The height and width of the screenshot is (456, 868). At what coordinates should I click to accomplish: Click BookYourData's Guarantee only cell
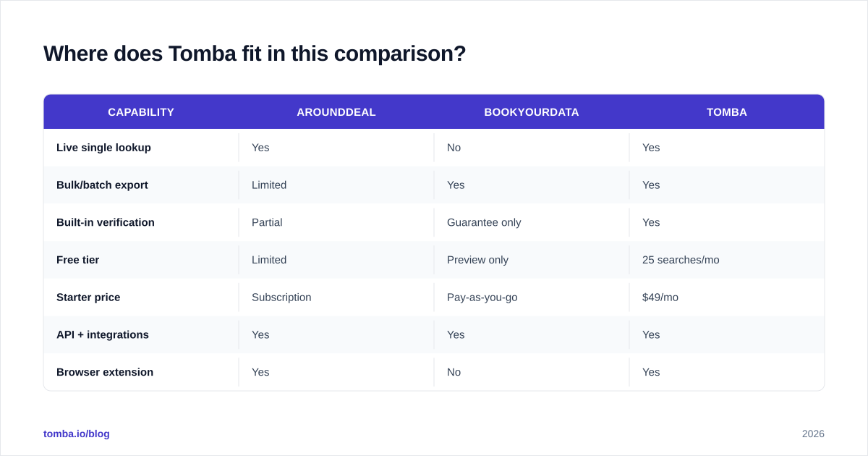click(484, 222)
